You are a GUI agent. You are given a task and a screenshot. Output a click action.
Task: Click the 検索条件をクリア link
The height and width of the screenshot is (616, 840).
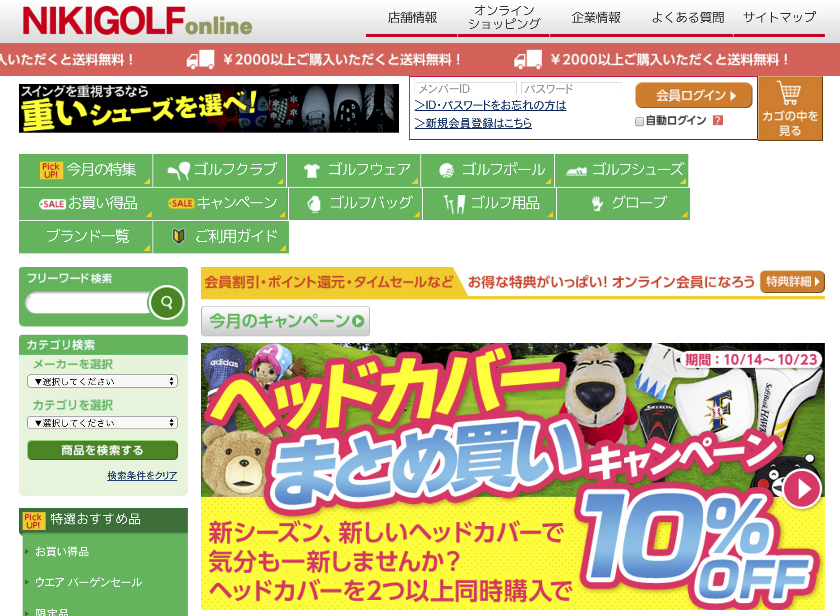tap(142, 475)
